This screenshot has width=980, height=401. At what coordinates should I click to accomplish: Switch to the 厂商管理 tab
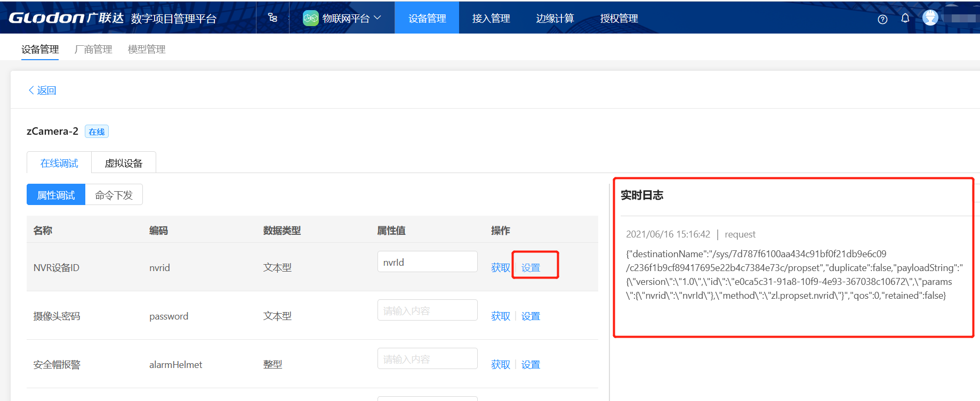93,50
